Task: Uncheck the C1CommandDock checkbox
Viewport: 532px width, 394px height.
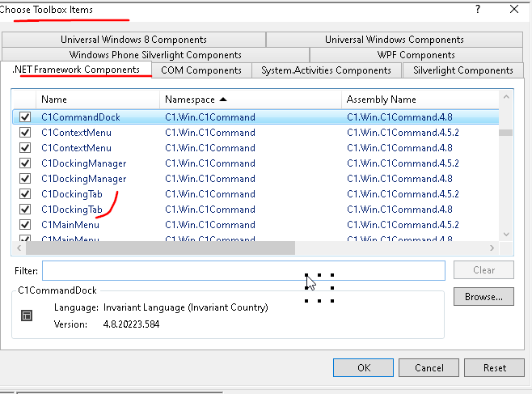Action: click(25, 117)
